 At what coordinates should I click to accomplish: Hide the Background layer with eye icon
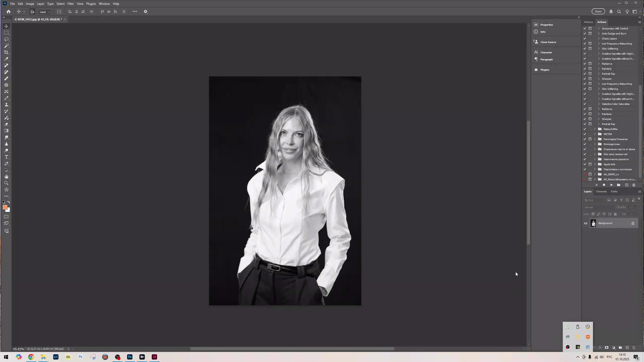point(586,224)
